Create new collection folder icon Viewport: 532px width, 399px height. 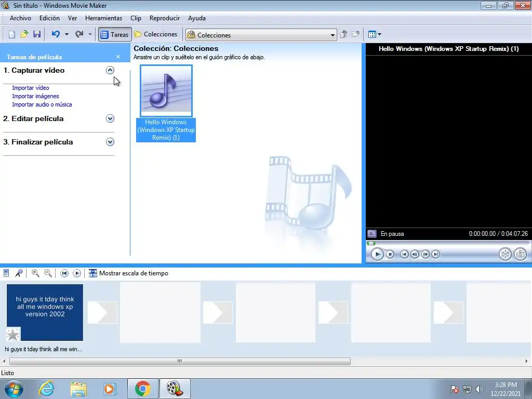(355, 34)
